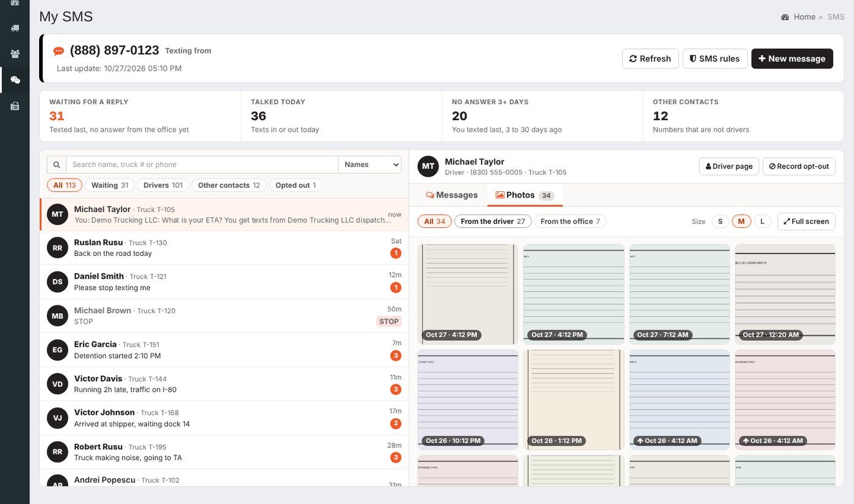This screenshot has height=504, width=854.
Task: Open the Oct 27 12:20 AM photo thumbnail
Action: click(785, 294)
